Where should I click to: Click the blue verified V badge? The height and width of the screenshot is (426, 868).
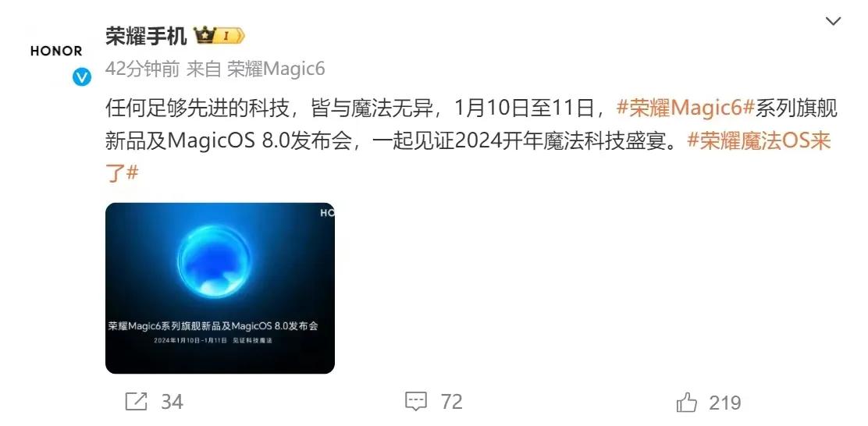(x=82, y=77)
